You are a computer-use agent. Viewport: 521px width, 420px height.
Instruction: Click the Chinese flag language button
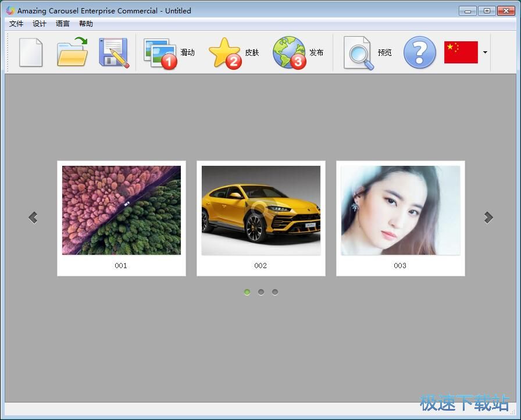pyautogui.click(x=461, y=52)
